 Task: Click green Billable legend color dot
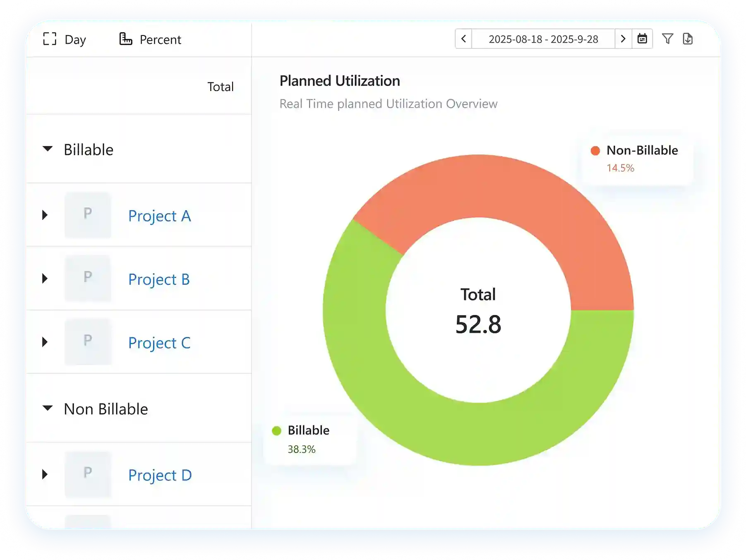pos(276,431)
